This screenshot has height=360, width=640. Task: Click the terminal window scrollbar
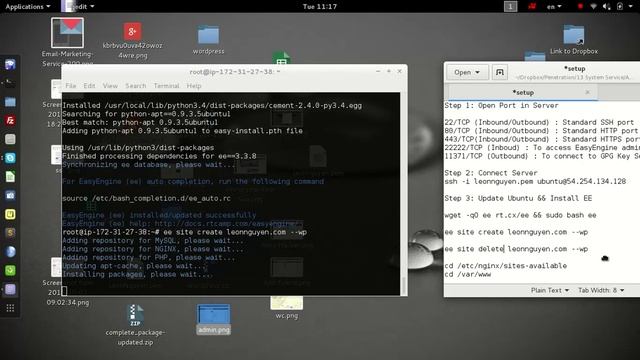[x=404, y=285]
